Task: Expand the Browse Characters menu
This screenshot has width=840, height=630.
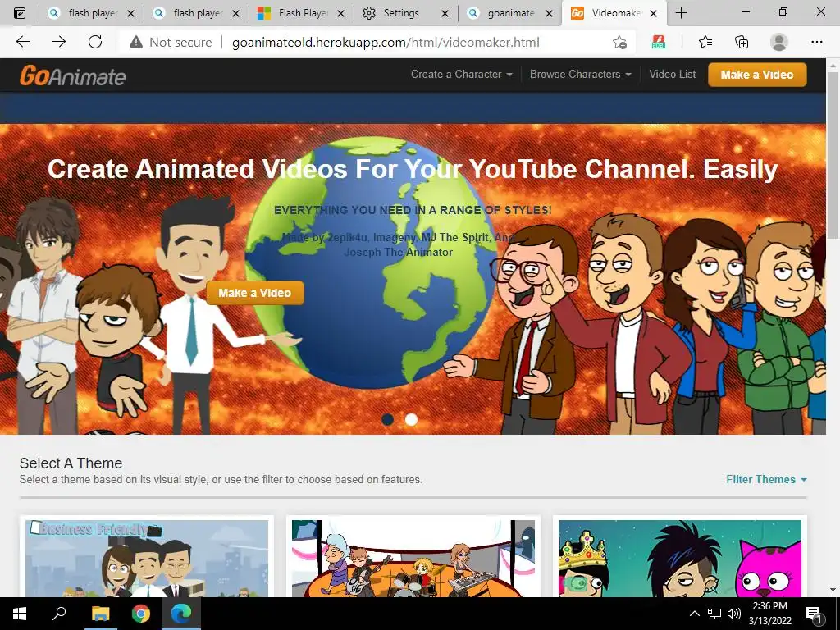Action: click(x=580, y=75)
